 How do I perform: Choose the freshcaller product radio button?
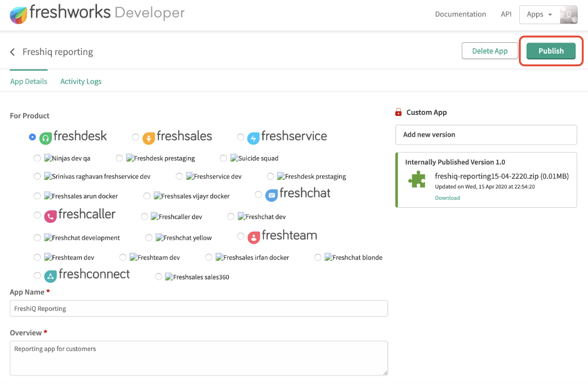pyautogui.click(x=37, y=215)
